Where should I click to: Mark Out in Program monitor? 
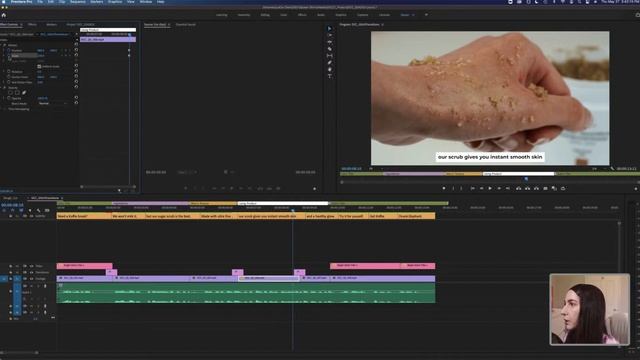tap(461, 189)
